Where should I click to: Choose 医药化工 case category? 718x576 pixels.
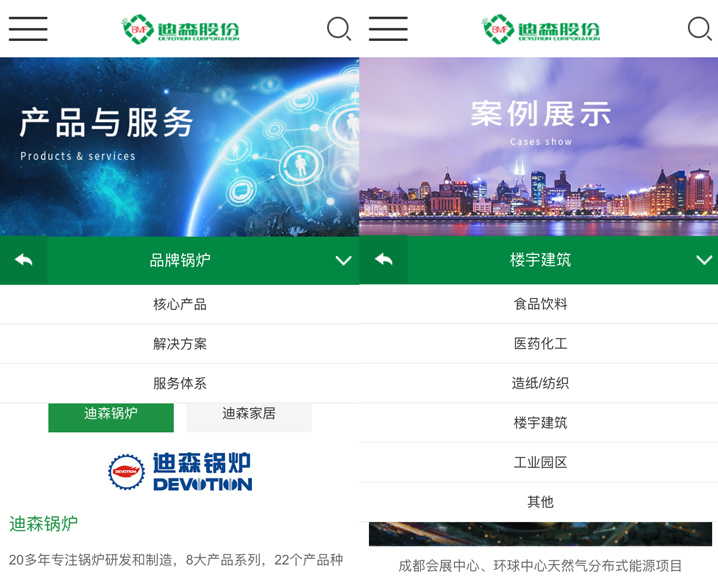(x=539, y=344)
